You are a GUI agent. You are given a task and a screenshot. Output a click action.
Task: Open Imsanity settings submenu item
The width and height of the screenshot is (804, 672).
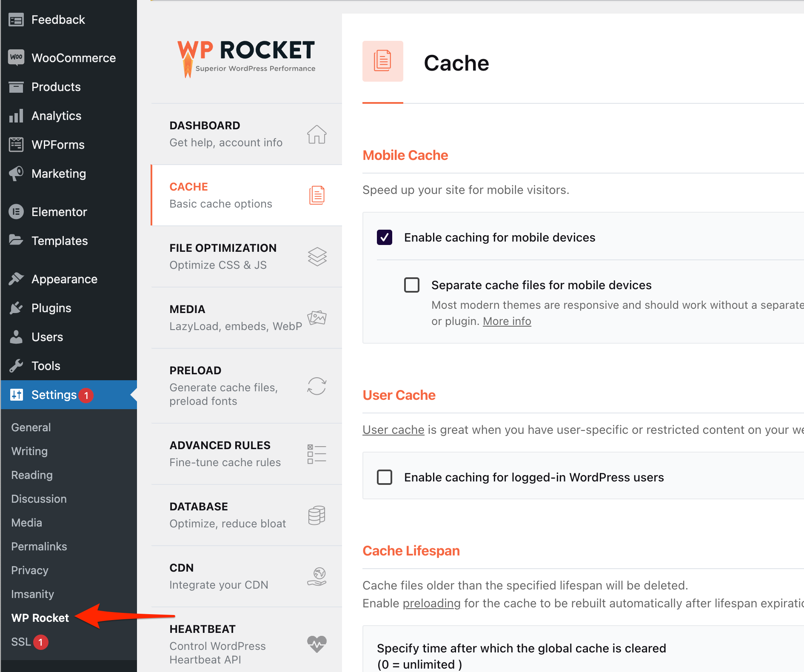(x=32, y=594)
